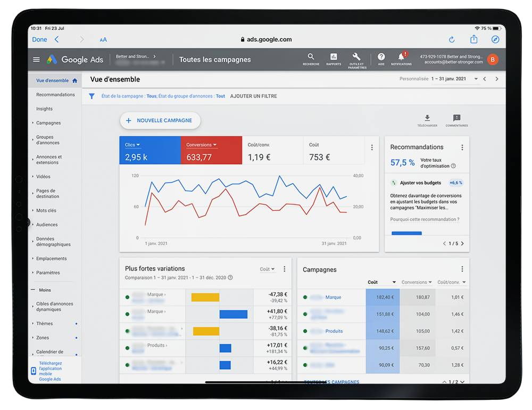Open the Rapports icon in the top bar
This screenshot has width=532, height=410.
coord(334,59)
